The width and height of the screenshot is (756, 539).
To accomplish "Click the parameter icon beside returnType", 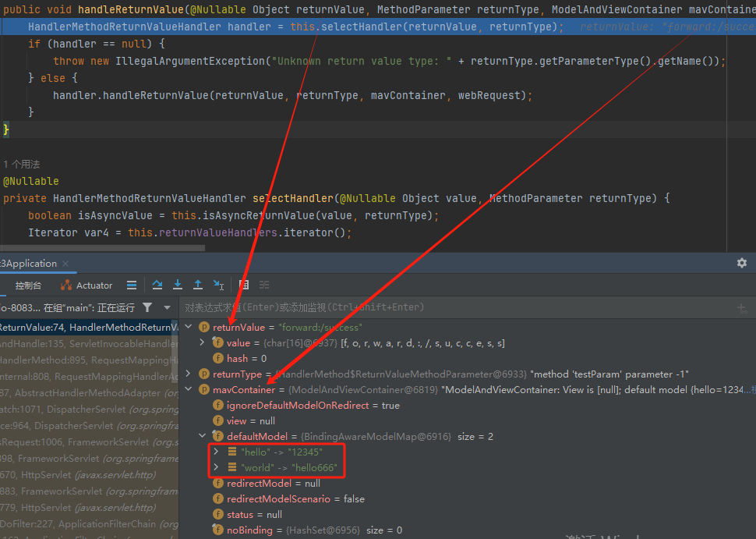I will coord(204,374).
